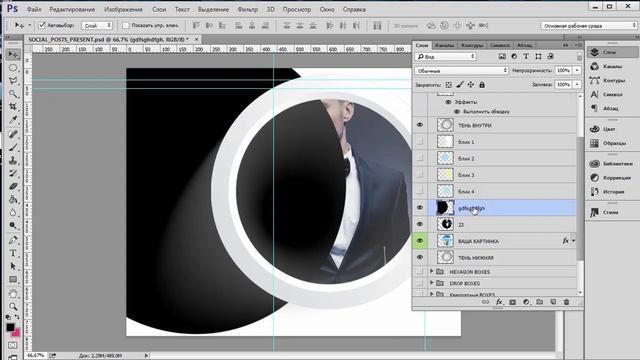
Task: Select the Eraser tool
Action: click(x=13, y=186)
